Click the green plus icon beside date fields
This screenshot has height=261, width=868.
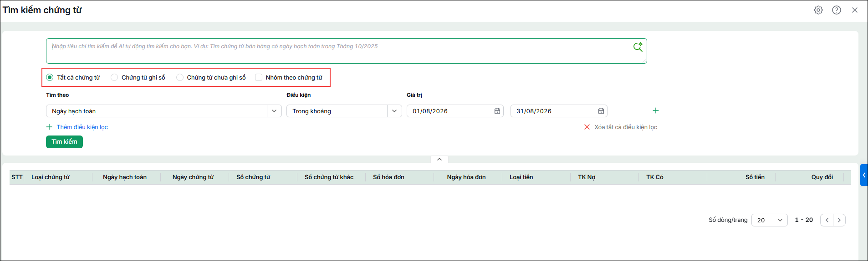point(656,110)
